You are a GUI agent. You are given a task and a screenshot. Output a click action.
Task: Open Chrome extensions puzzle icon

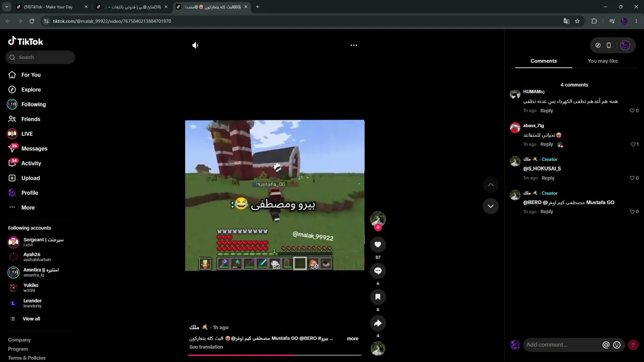[x=594, y=21]
